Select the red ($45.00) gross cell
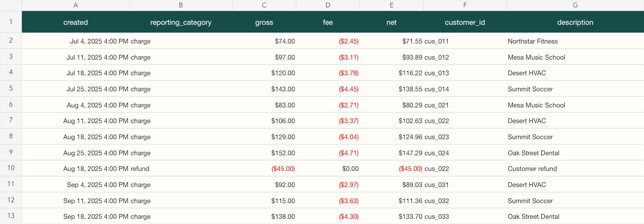 [x=264, y=168]
